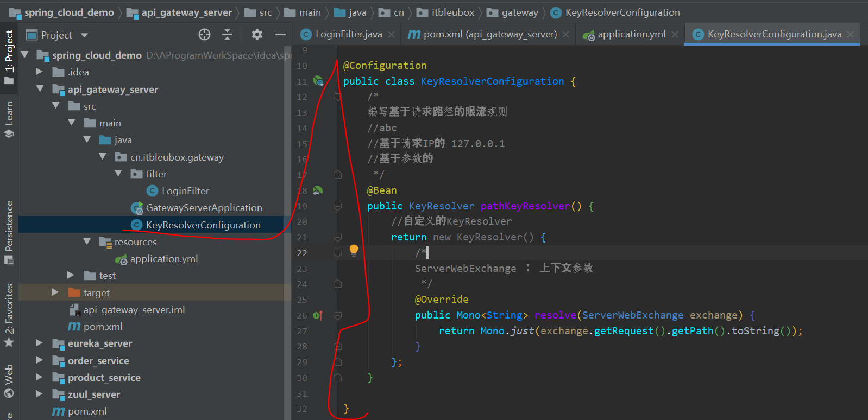Click the gateway breadcrumb segment

[512, 12]
